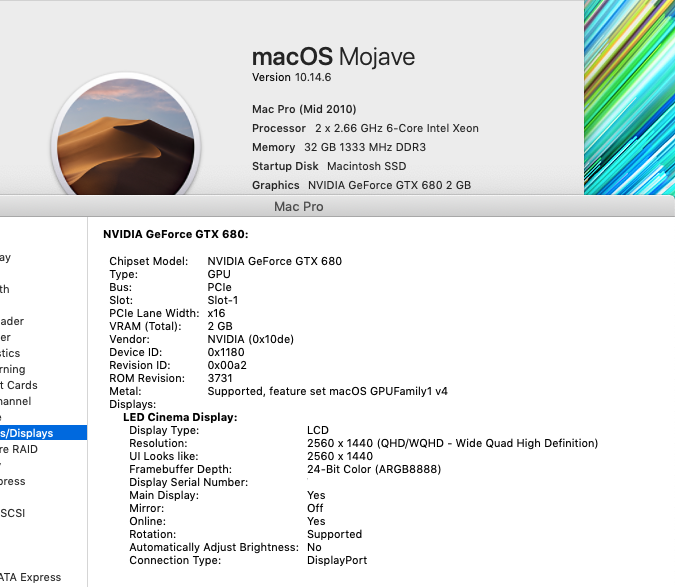Click 'Version 10.14.6' in About This Mac
The width and height of the screenshot is (675, 587).
click(x=291, y=77)
